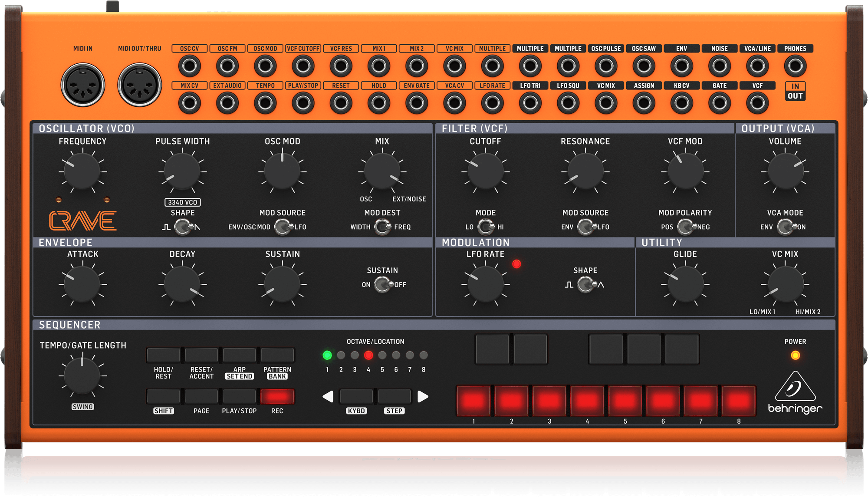Tap red step pad number 5

(625, 401)
